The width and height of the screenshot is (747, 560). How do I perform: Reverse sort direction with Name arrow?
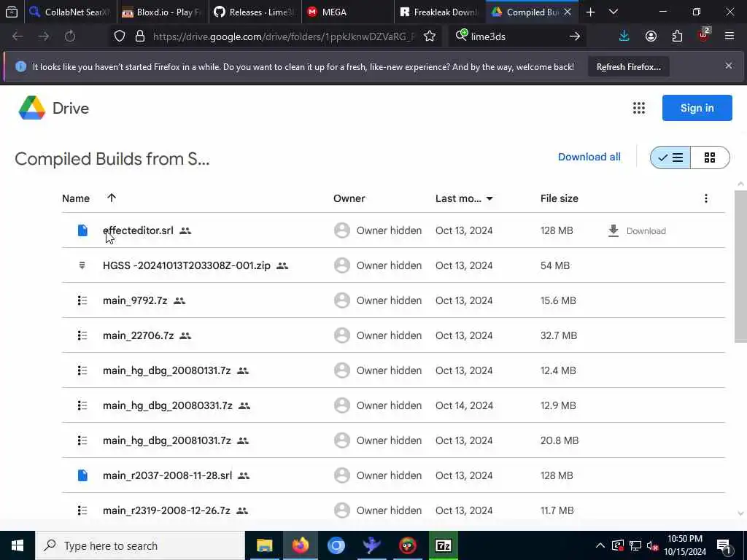112,198
